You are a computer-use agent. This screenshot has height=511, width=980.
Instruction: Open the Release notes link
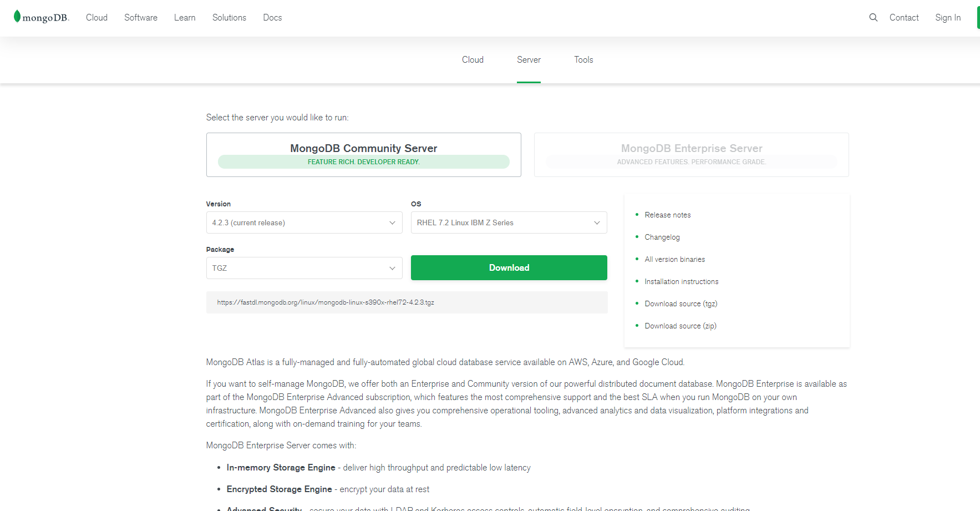668,215
